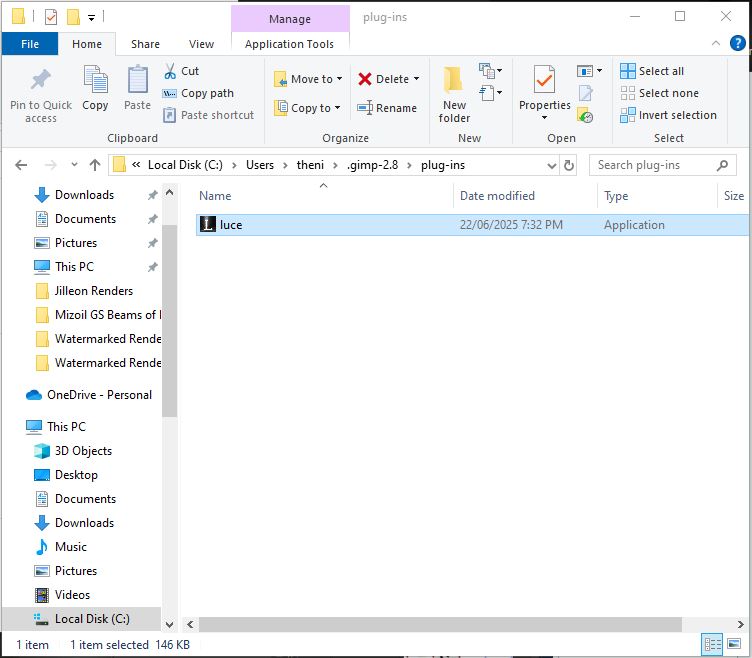This screenshot has width=752, height=658.
Task: Go up one folder level
Action: [x=95, y=165]
